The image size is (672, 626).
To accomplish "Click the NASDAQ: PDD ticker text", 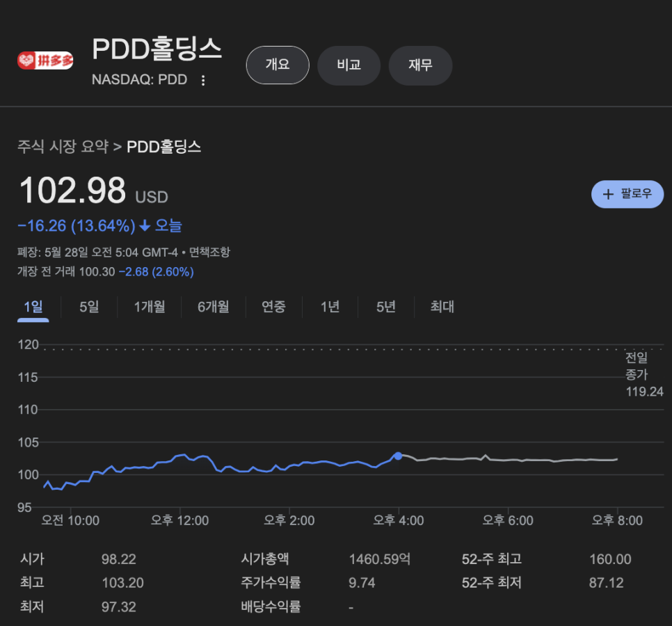I will tap(139, 80).
